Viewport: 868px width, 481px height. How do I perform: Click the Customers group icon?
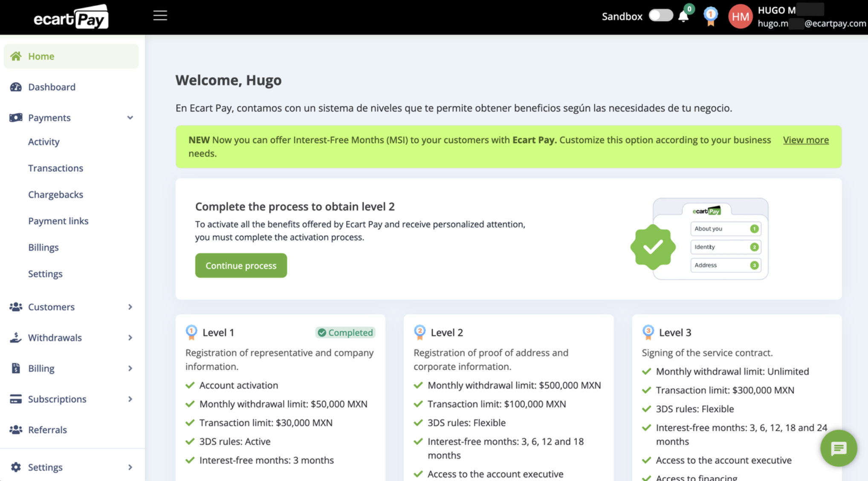pos(16,307)
